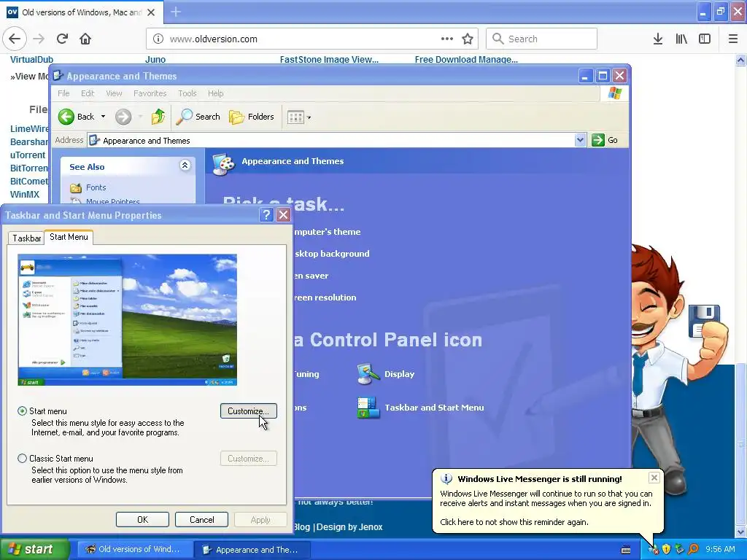Click Firefox back arrow button
This screenshot has height=560, width=747.
point(15,39)
